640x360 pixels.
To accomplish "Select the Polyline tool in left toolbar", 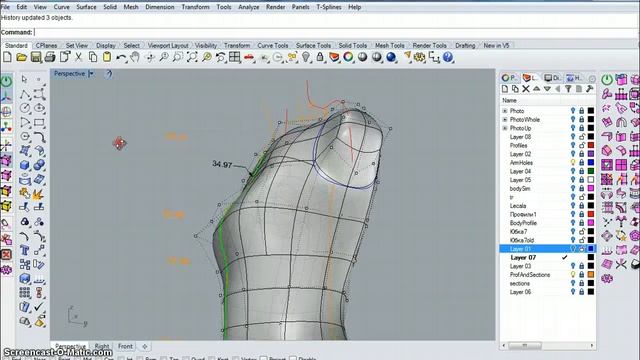I will pyautogui.click(x=25, y=94).
